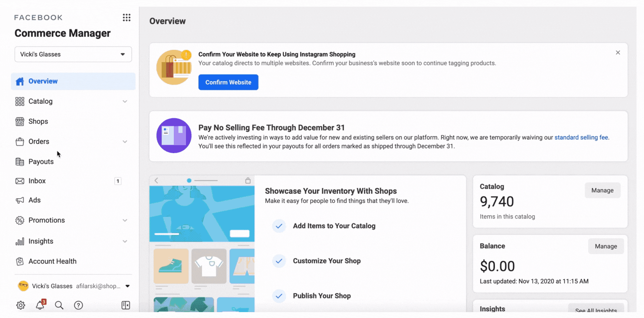644x318 pixels.
Task: Dismiss the Confirm Your Website banner
Action: tap(618, 53)
